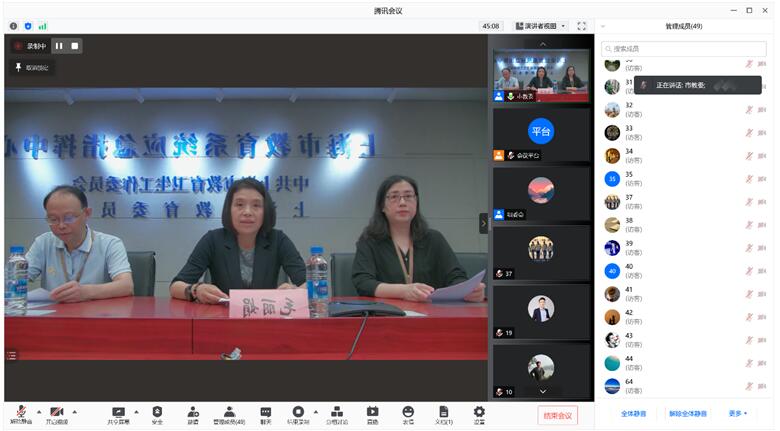Screen dimensions: 780x431
Task: Click the Invite icon
Action: coord(193,414)
